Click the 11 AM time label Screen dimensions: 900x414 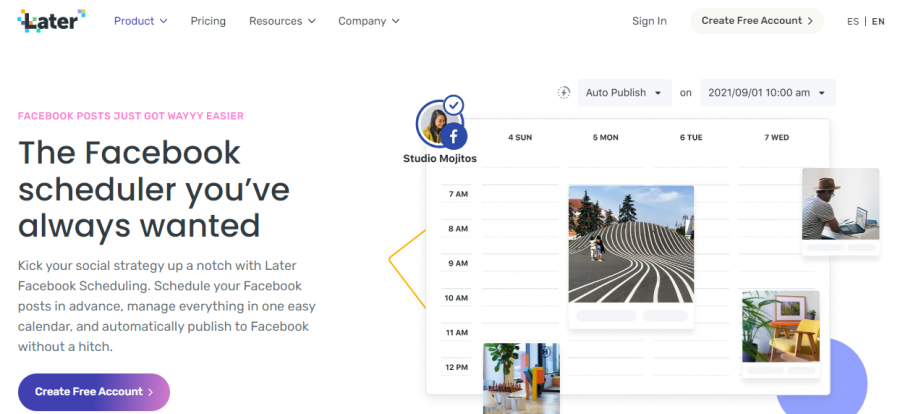pyautogui.click(x=457, y=332)
